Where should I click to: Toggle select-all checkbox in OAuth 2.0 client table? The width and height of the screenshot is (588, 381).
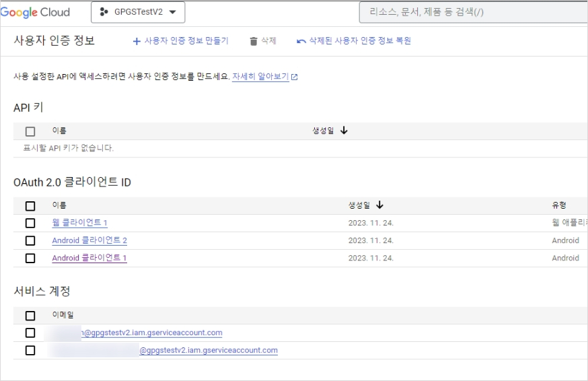[30, 206]
